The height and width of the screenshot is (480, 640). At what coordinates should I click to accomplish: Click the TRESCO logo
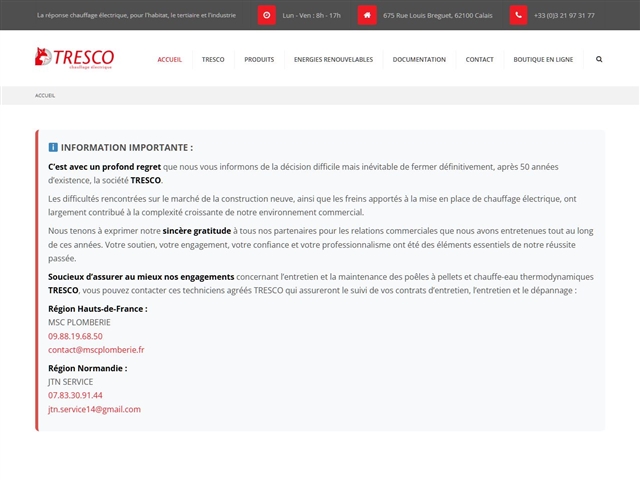click(x=74, y=58)
